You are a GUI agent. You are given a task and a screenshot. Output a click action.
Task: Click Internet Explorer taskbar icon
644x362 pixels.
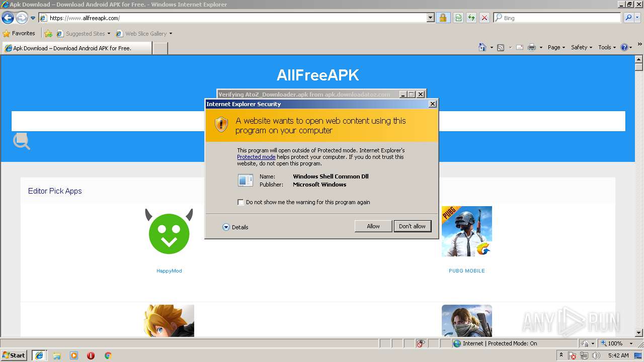[39, 355]
